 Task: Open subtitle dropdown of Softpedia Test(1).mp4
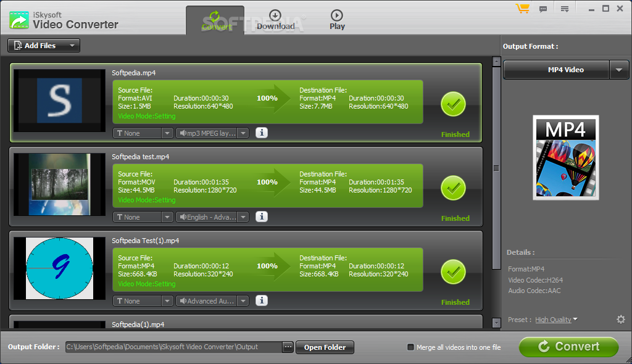point(167,300)
